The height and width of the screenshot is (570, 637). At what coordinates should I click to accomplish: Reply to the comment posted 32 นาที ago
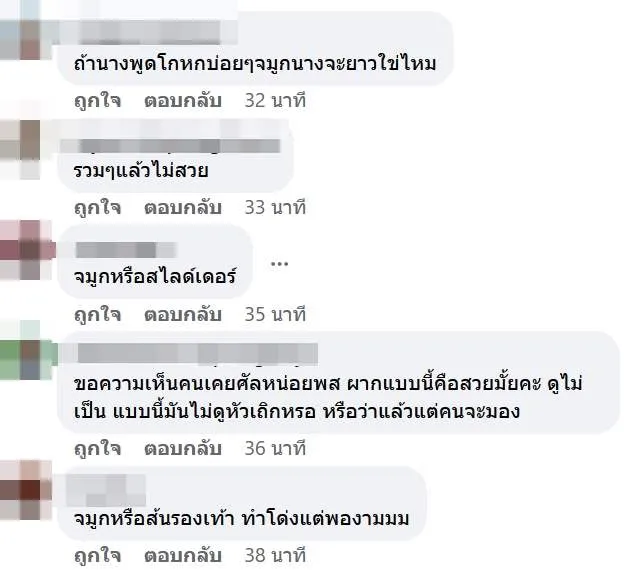pyautogui.click(x=182, y=100)
